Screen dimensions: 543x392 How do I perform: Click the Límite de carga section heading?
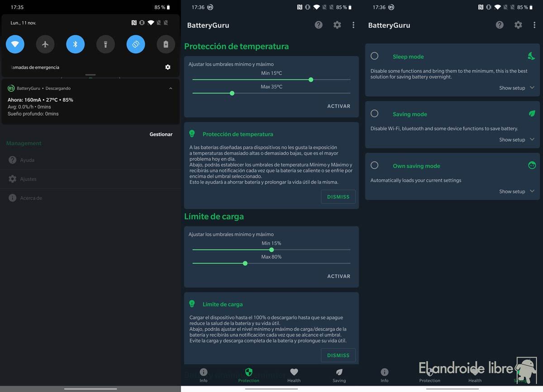(x=214, y=217)
